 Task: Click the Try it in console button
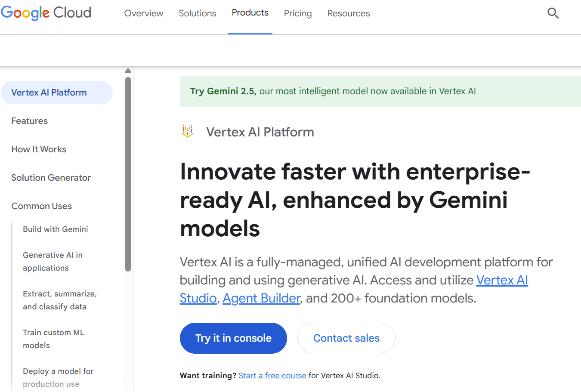[233, 338]
